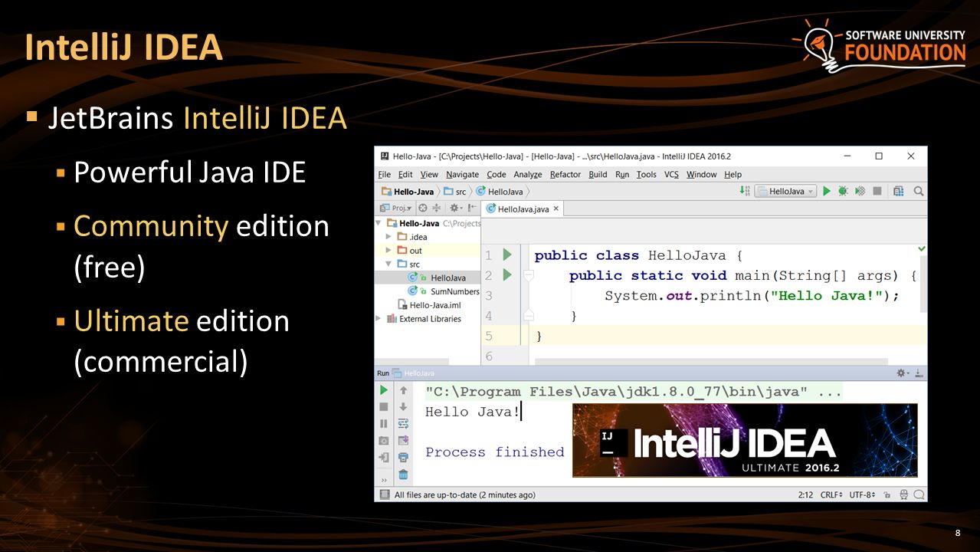Image resolution: width=980 pixels, height=552 pixels.
Task: Click Down Stack Trace arrow in Run panel
Action: point(403,407)
